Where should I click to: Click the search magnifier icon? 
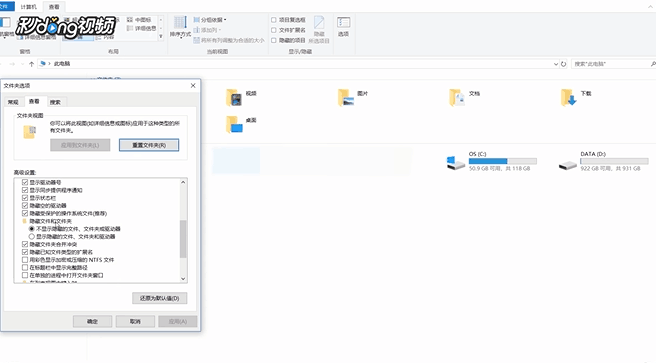653,64
